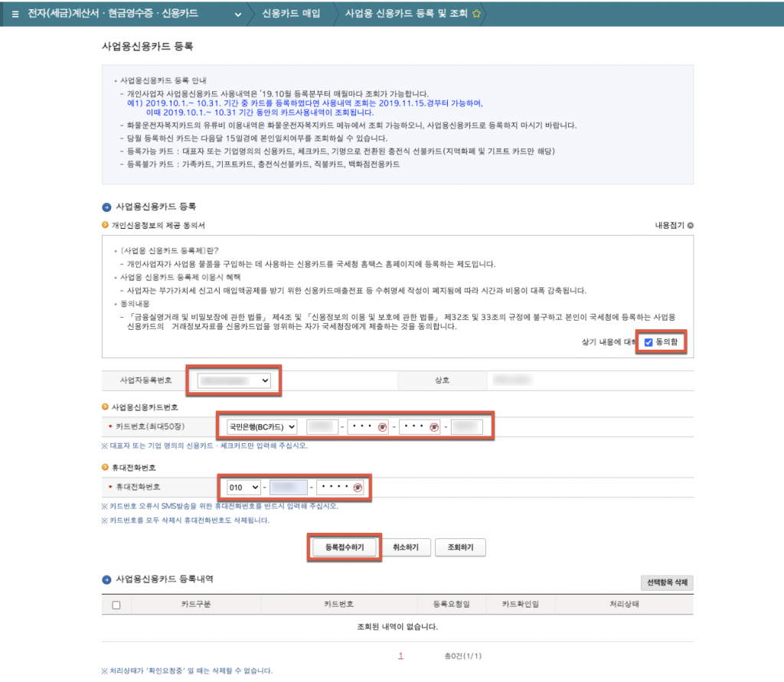The height and width of the screenshot is (682, 784).
Task: Click the 카드구분 column header
Action: click(196, 604)
